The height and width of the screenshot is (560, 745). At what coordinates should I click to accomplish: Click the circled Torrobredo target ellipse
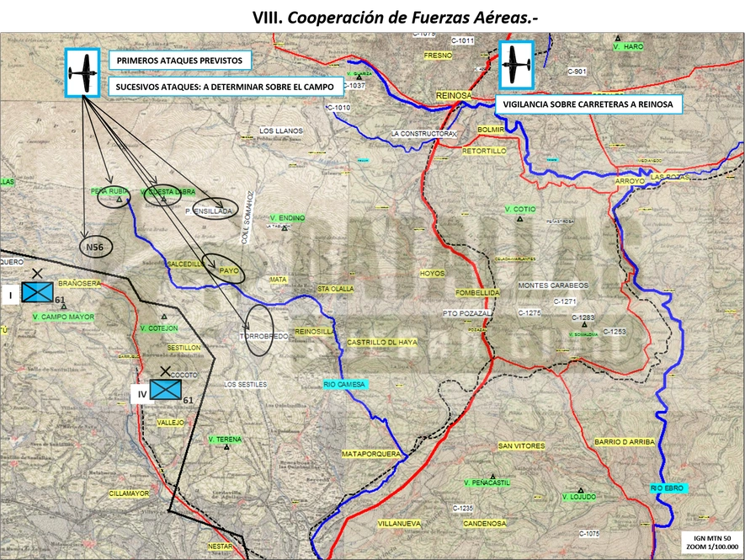[260, 330]
